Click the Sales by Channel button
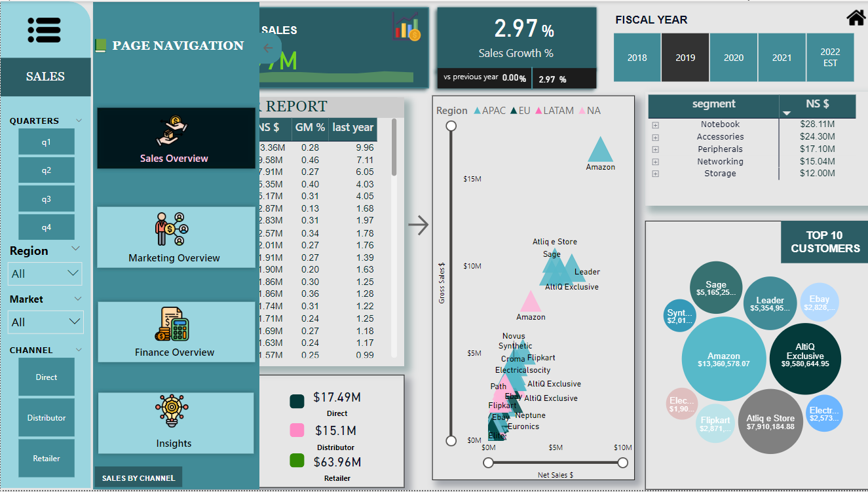 pyautogui.click(x=139, y=478)
